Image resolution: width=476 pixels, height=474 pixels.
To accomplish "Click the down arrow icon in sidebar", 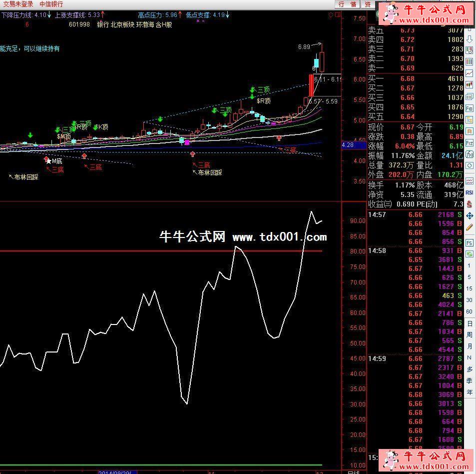I will pyautogui.click(x=470, y=39).
